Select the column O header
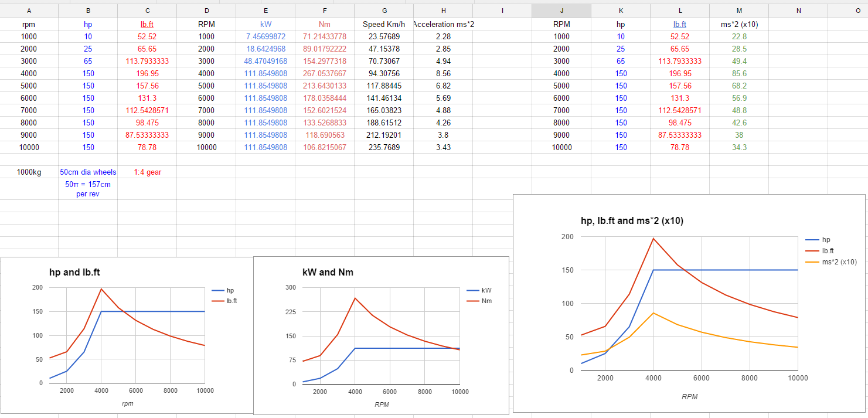The width and height of the screenshot is (868, 418). (857, 11)
